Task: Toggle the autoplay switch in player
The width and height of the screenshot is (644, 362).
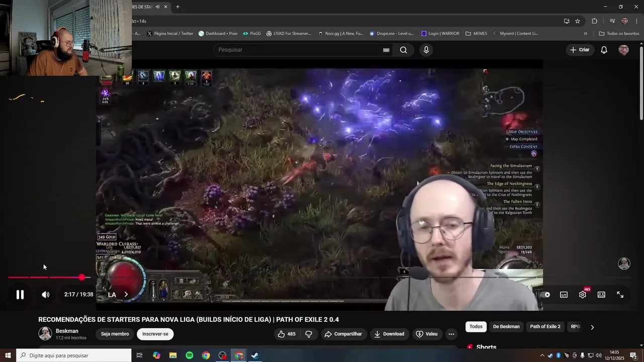Action: pyautogui.click(x=546, y=295)
